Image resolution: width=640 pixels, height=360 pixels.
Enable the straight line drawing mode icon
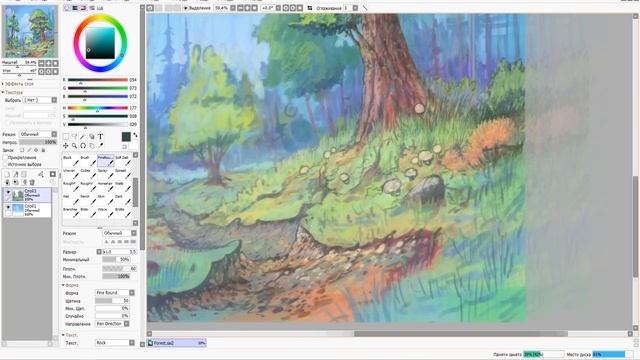[x=365, y=8]
